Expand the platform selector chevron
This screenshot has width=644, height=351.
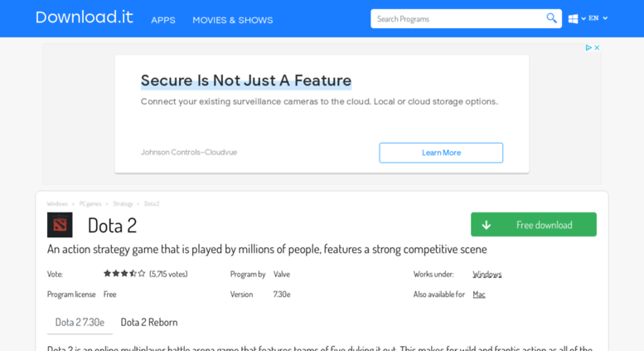(583, 18)
